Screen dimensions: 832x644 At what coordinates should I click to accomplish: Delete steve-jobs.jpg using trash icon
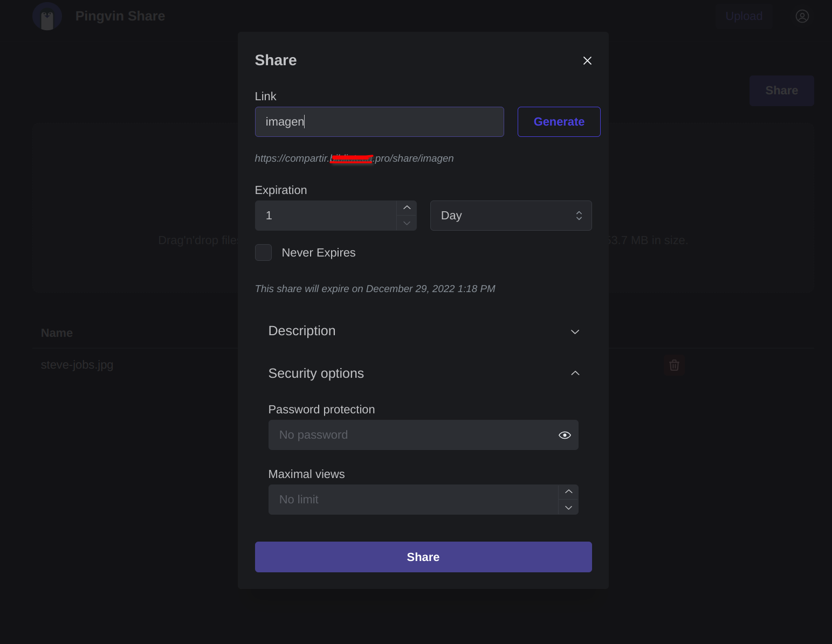pyautogui.click(x=674, y=365)
